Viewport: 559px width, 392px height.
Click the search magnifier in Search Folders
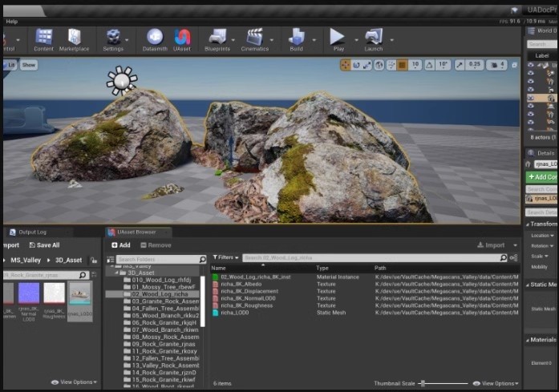pyautogui.click(x=202, y=259)
